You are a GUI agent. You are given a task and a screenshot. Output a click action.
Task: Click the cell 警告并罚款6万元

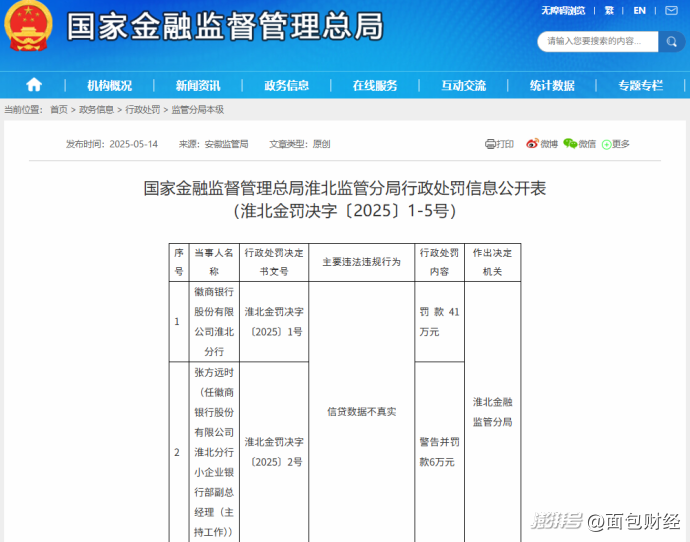tap(439, 452)
